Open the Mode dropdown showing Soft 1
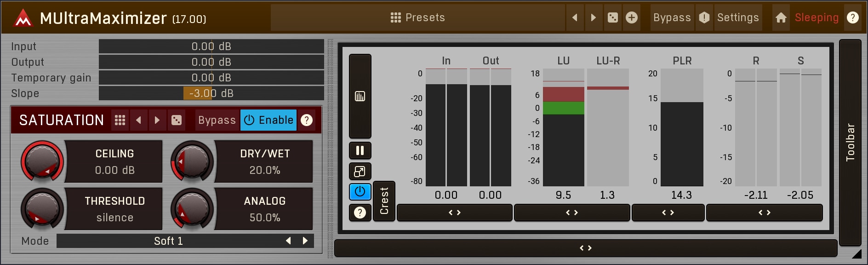 click(168, 241)
